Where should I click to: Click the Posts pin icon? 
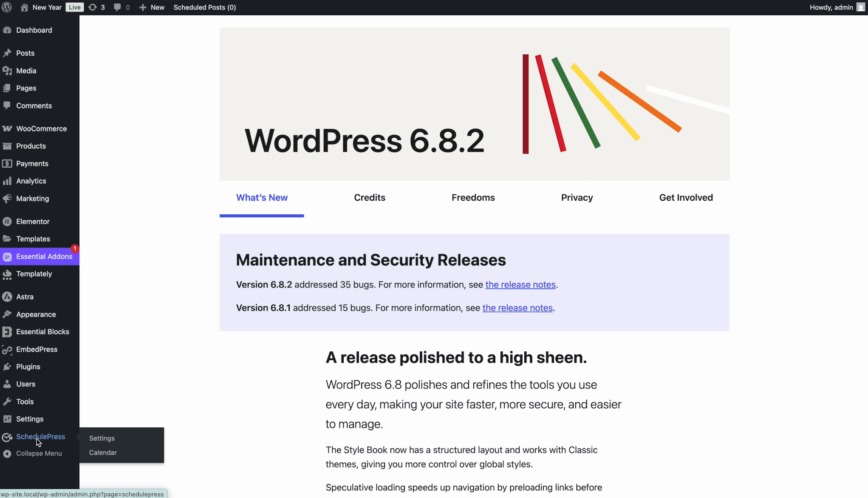(x=7, y=53)
